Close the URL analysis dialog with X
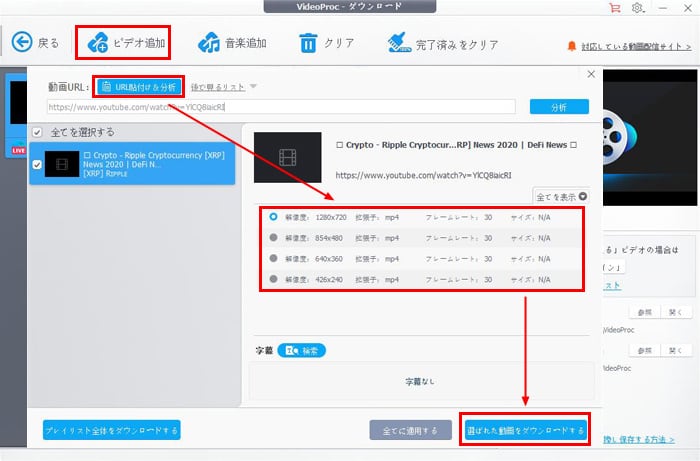Screen dimensions: 700x461 [591, 74]
